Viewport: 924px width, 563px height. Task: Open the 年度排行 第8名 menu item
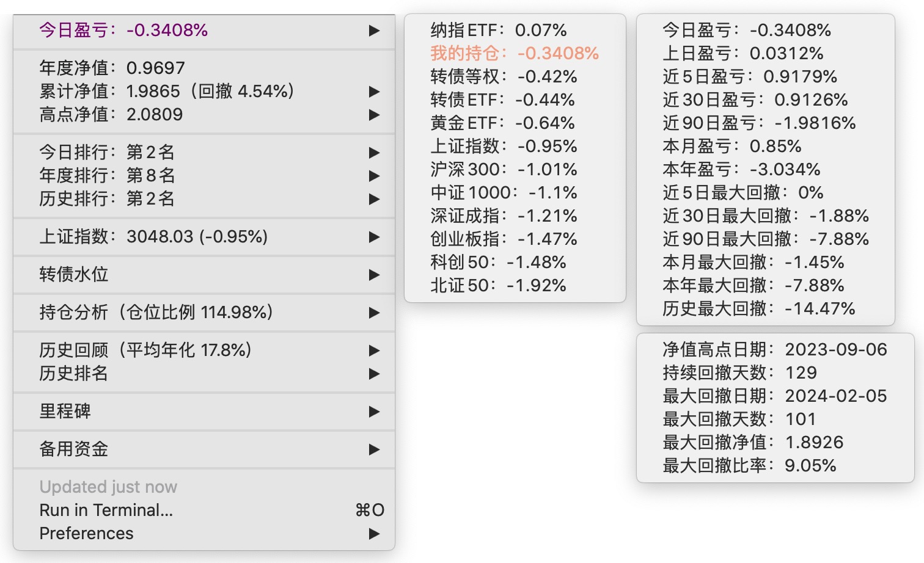tap(107, 175)
